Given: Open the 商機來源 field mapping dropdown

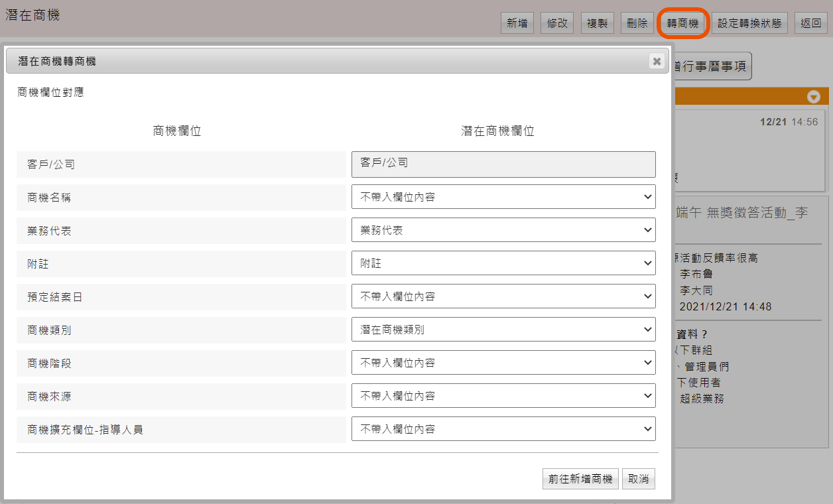Looking at the screenshot, I should tap(503, 396).
